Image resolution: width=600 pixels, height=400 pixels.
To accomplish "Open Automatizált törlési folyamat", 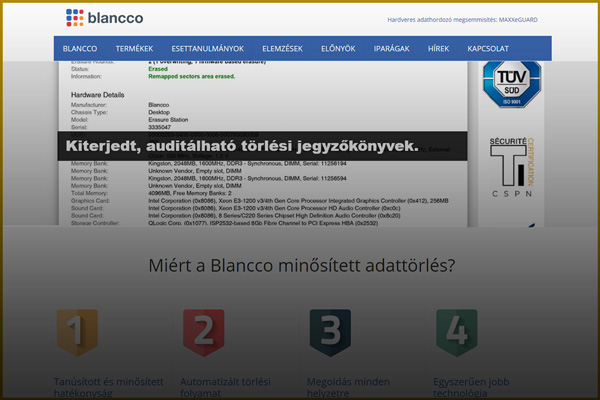I will pos(225,387).
